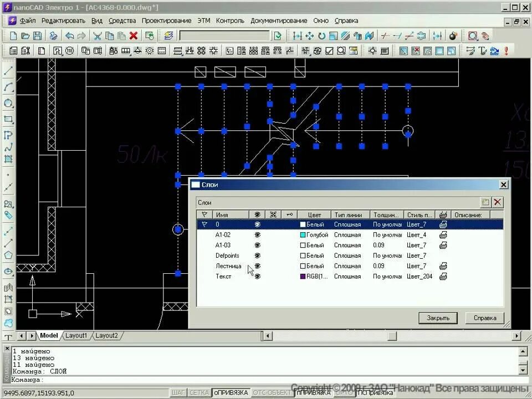The height and width of the screenshot is (399, 532).
Task: Click the lighting fixture (lamp) toolbar icon
Action: click(x=137, y=51)
